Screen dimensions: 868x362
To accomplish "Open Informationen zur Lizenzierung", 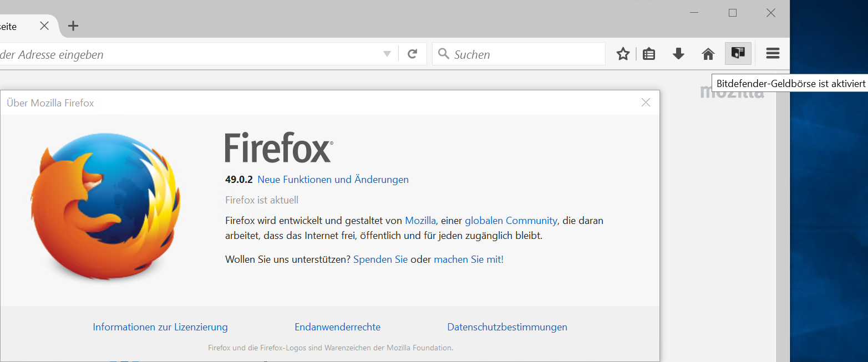I will [160, 327].
